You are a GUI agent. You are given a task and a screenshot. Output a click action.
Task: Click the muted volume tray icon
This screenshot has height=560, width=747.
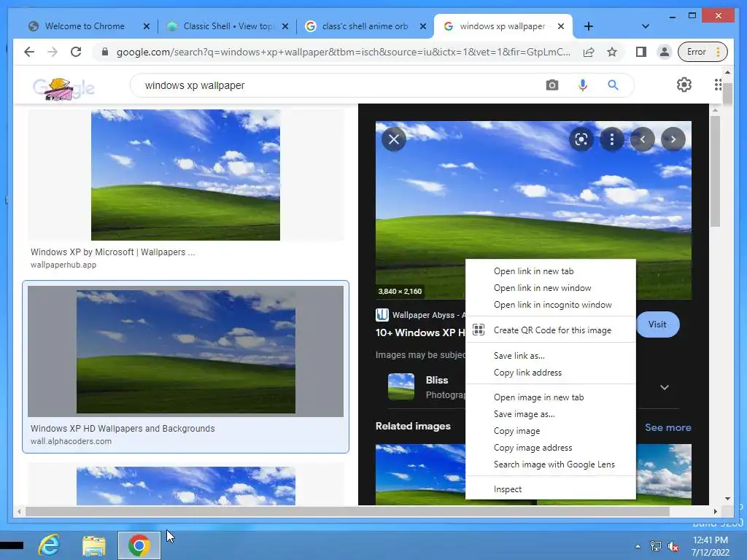673,546
